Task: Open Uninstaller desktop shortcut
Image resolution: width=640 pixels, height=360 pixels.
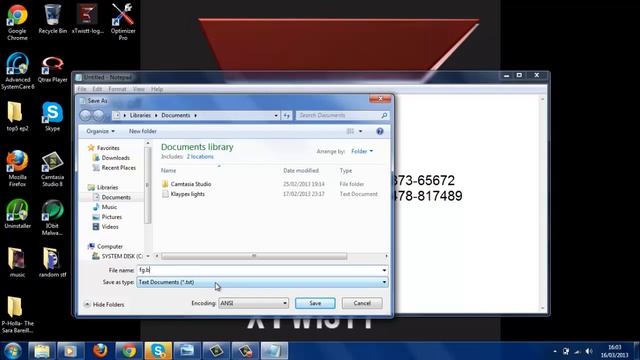Action: coord(18,214)
